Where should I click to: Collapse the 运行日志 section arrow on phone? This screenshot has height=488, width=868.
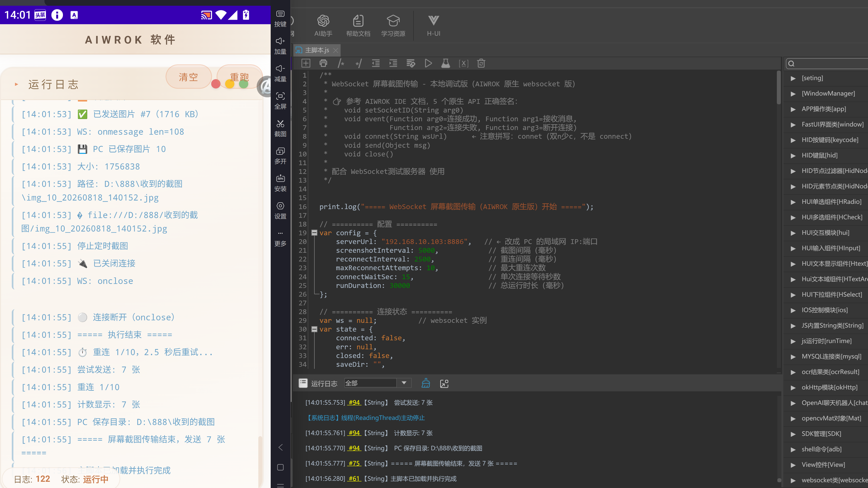(x=16, y=84)
